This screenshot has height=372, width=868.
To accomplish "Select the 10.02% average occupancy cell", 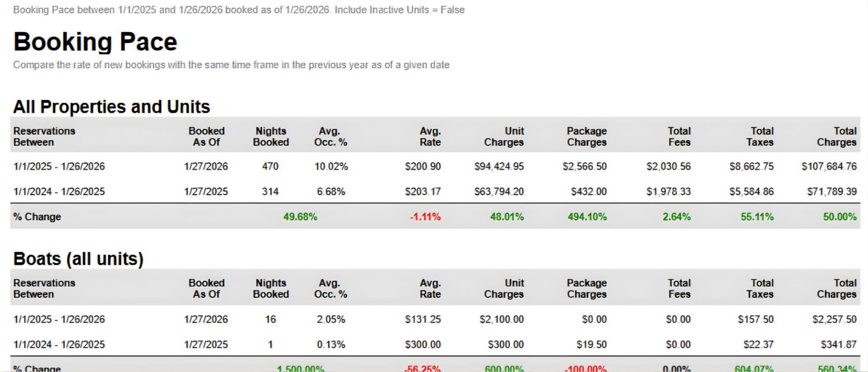I will click(331, 166).
